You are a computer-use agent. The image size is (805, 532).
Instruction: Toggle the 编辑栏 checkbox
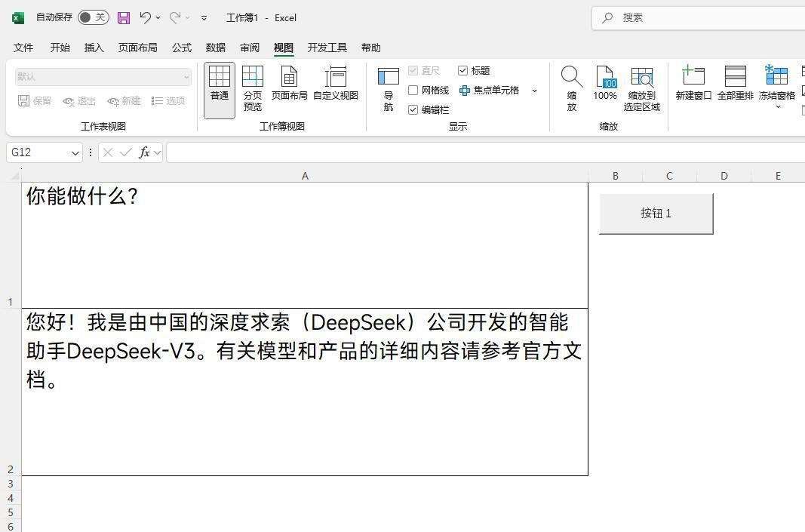coord(413,109)
